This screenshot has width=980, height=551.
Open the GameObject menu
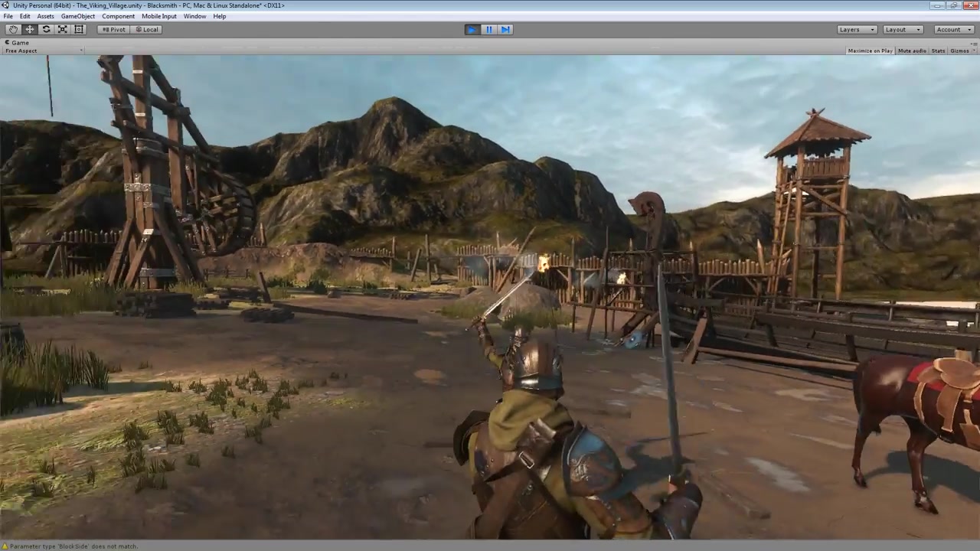click(78, 16)
